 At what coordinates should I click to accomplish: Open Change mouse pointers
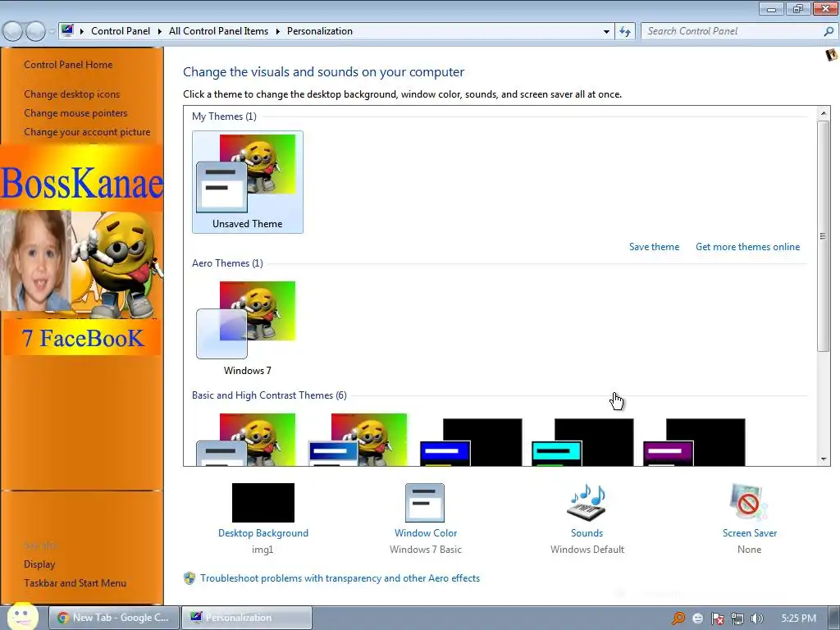[x=75, y=113]
